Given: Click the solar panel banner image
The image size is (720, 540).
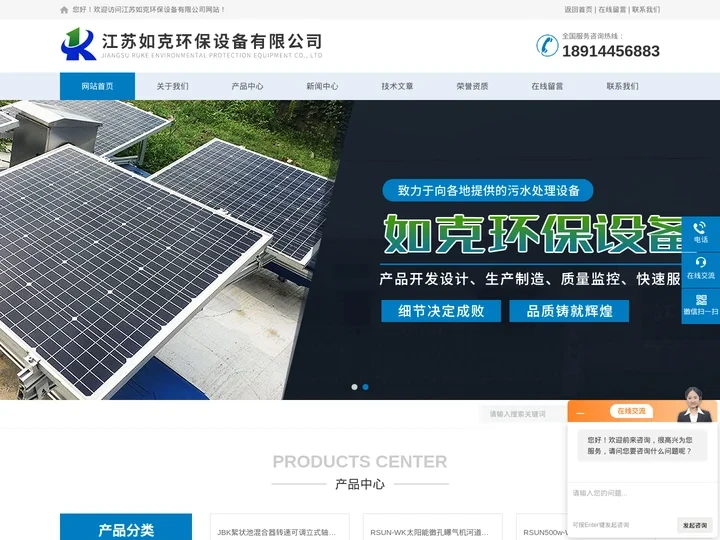Looking at the screenshot, I should tap(360, 250).
